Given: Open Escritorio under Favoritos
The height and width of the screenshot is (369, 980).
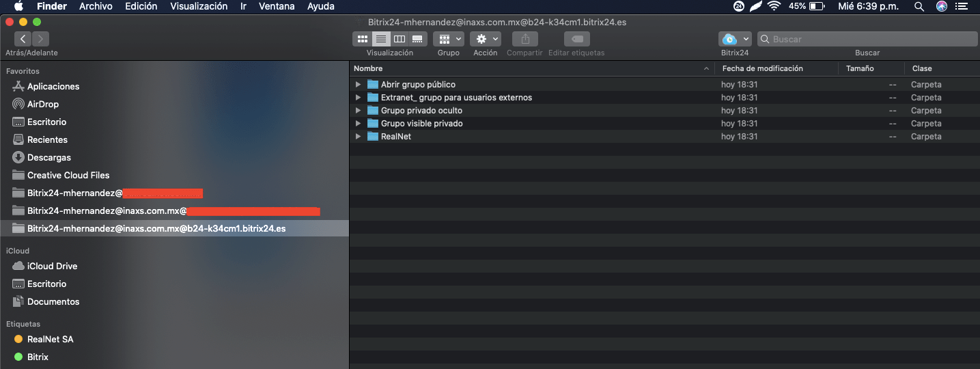Looking at the screenshot, I should point(47,122).
